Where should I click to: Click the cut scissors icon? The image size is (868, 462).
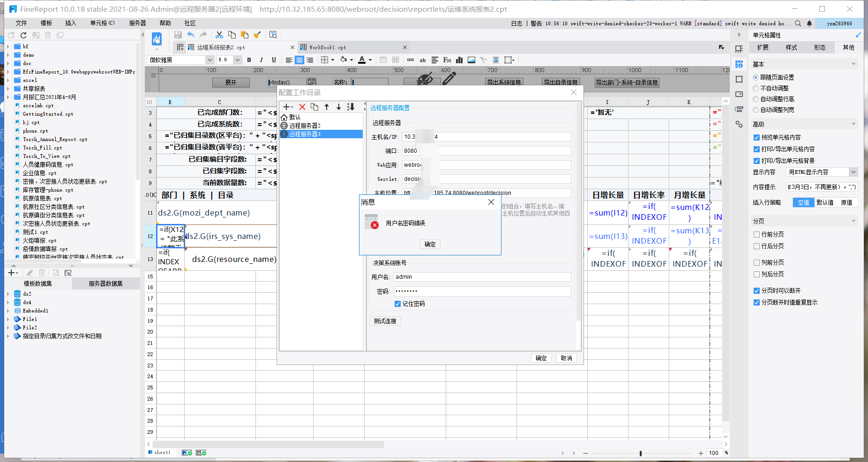219,35
